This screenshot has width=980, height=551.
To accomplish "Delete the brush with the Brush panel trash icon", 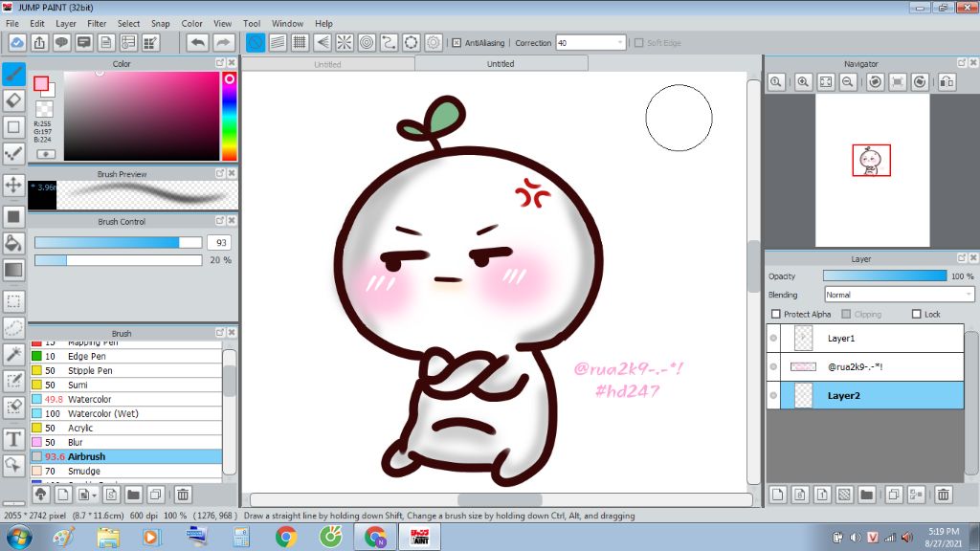I will (x=183, y=495).
